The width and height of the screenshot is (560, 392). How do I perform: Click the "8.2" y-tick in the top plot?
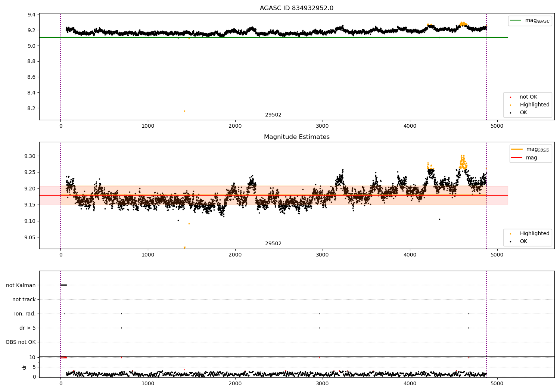[32, 109]
